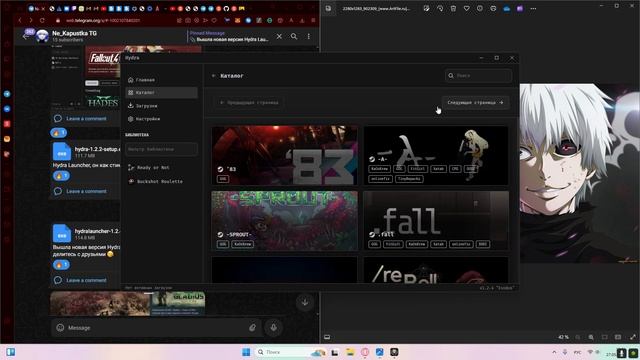Open the /reRoll game card
640x360 pixels.
[x=436, y=270]
